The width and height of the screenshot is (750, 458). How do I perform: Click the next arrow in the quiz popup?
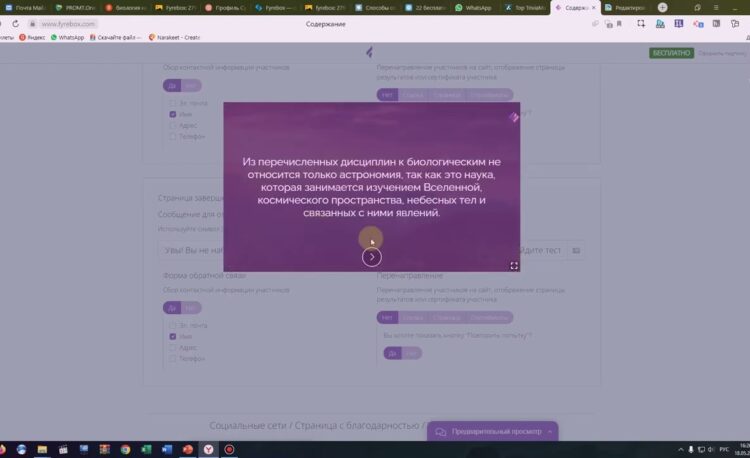[372, 257]
